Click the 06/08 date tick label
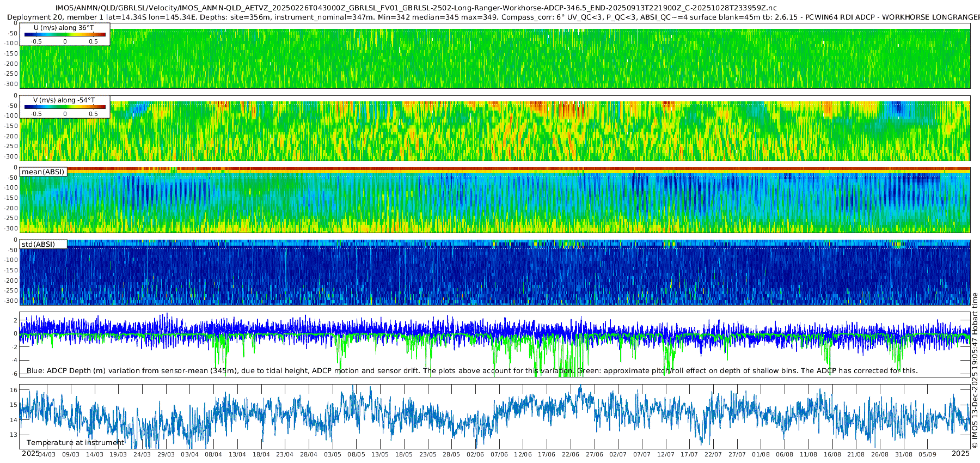Screen dimensions: 980x463 click(x=785, y=454)
